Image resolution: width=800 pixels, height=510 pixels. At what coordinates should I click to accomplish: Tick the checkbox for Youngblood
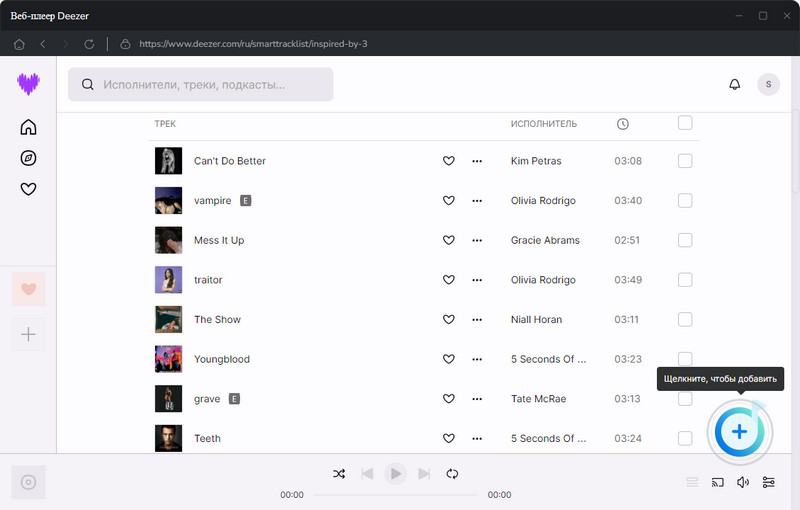[685, 359]
